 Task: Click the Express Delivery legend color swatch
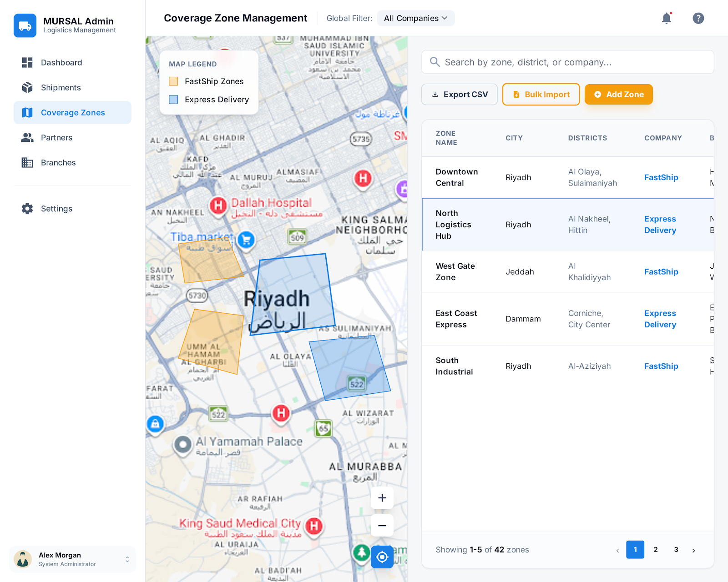click(x=173, y=100)
